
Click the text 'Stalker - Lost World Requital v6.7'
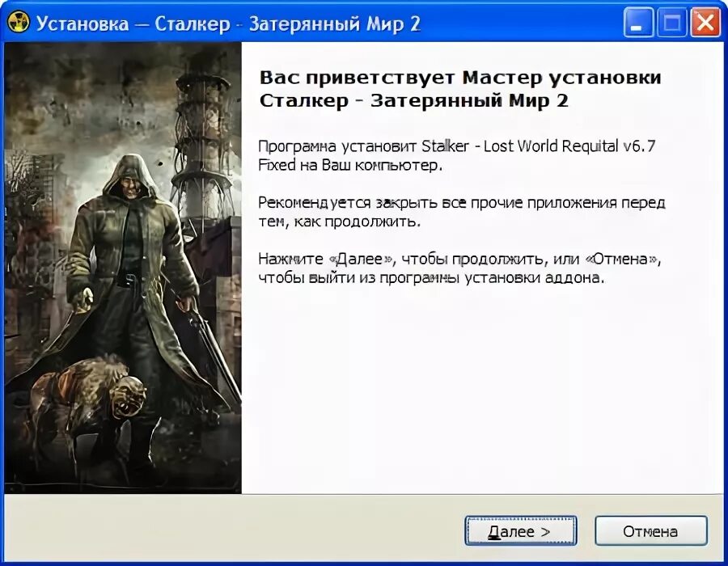tap(539, 146)
